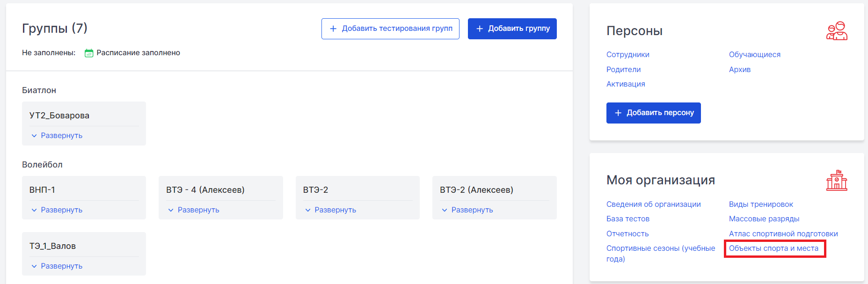Image resolution: width=868 pixels, height=284 pixels.
Task: Expand the ТЭ_1_Валов group
Action: click(57, 266)
